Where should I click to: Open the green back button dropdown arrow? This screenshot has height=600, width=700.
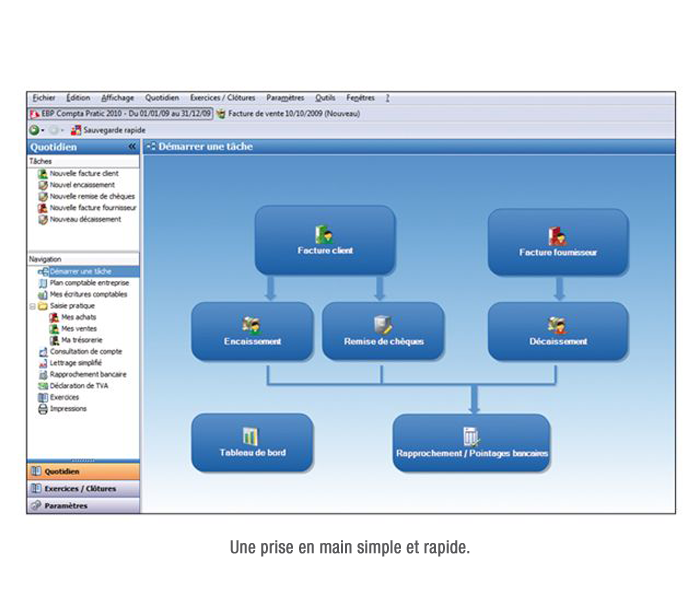pyautogui.click(x=43, y=130)
